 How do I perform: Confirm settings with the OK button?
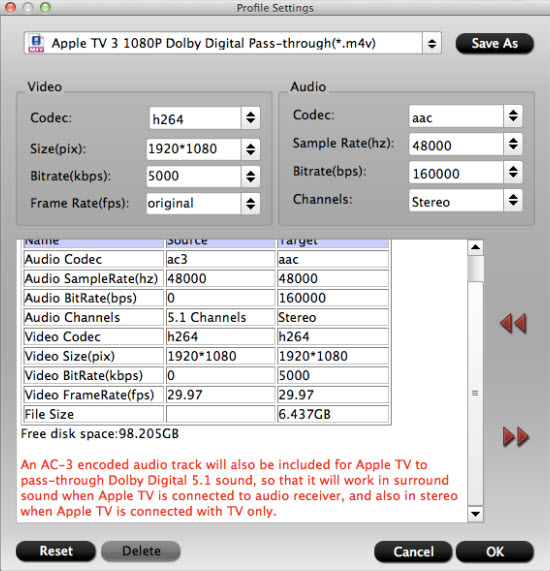point(495,552)
